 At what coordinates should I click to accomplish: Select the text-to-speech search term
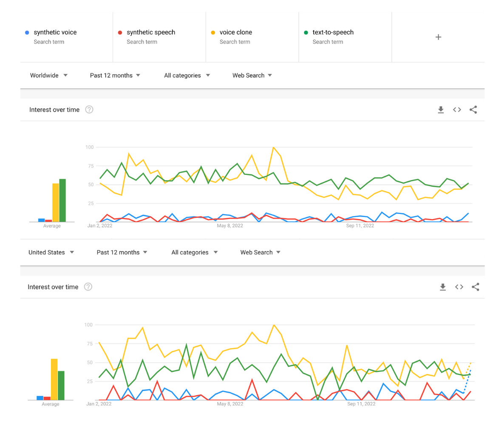(x=345, y=37)
